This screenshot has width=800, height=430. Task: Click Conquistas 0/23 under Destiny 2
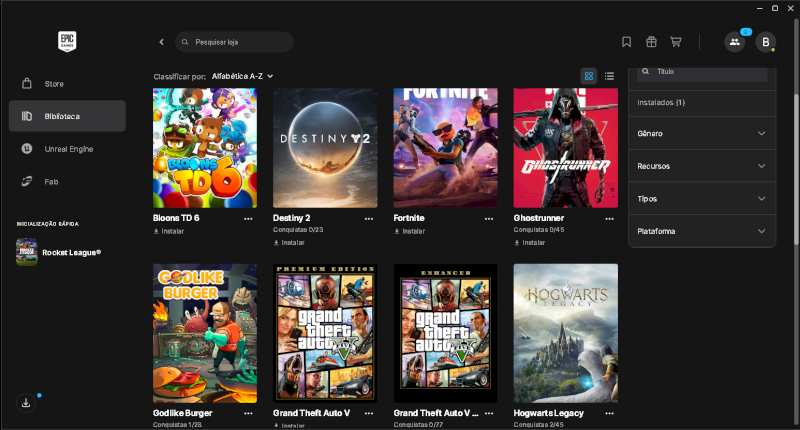click(x=298, y=230)
